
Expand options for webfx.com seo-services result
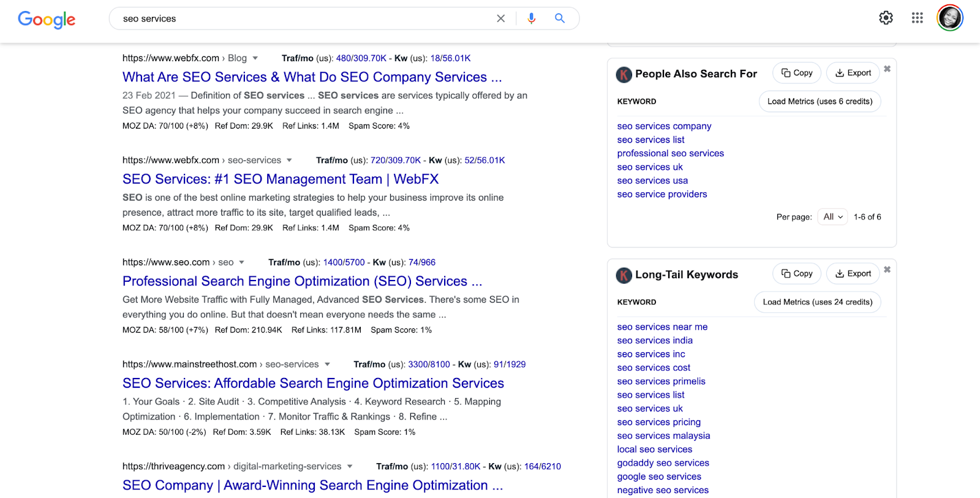click(289, 160)
